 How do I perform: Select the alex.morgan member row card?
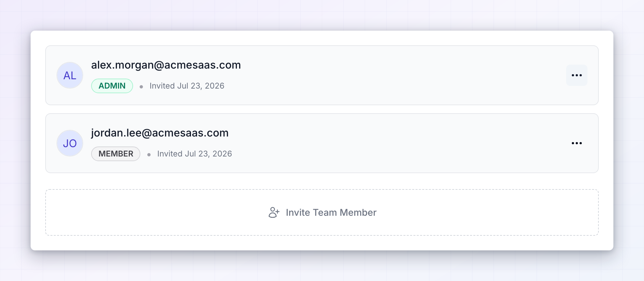click(322, 75)
